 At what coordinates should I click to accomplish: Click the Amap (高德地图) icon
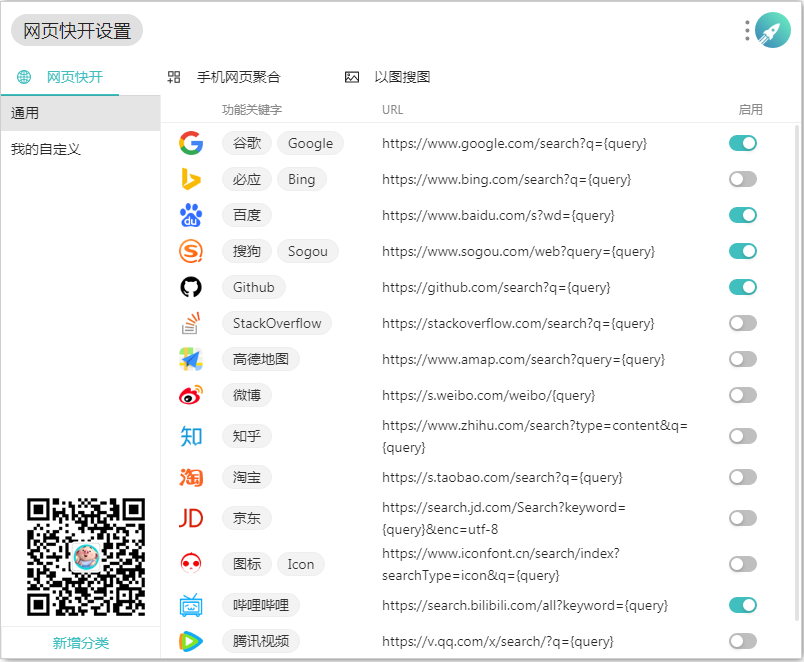(x=191, y=359)
